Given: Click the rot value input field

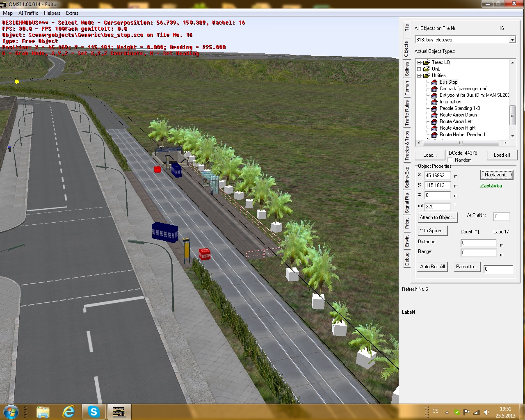Looking at the screenshot, I should (x=437, y=206).
